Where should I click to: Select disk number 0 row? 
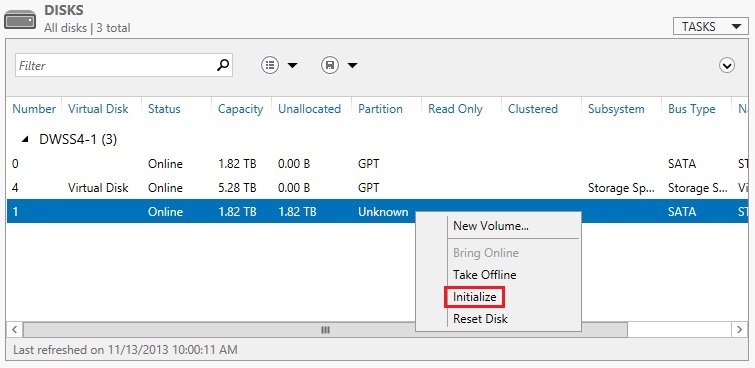click(x=378, y=164)
